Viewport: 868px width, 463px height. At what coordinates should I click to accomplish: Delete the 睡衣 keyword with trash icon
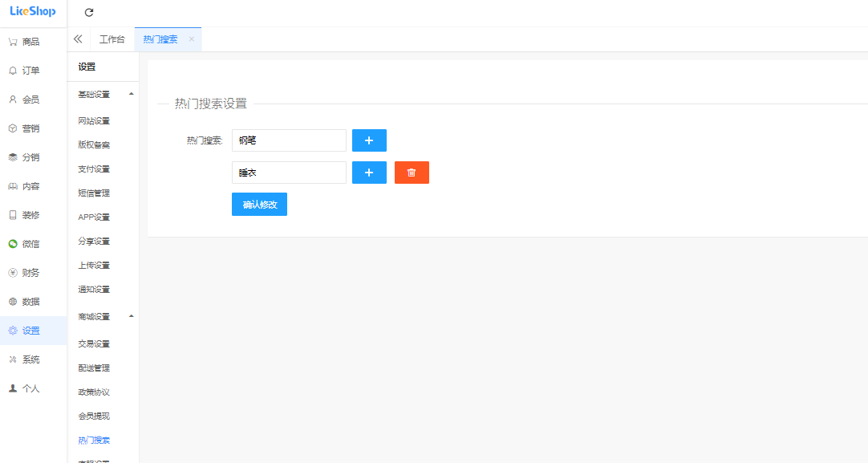click(x=412, y=173)
